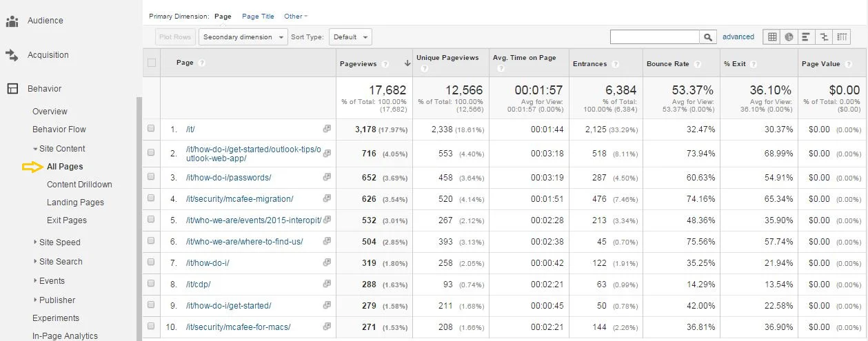
Task: Click the help icon next to Bounce Rate
Action: coord(697,64)
